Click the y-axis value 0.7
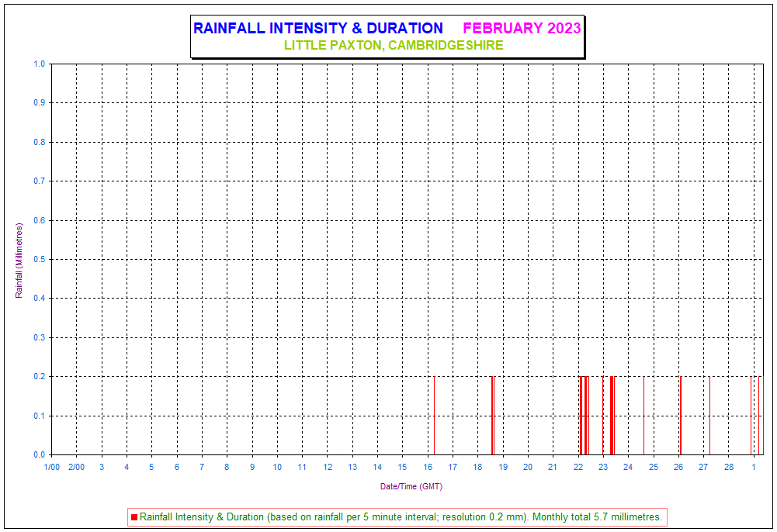The height and width of the screenshot is (532, 777). coord(39,181)
